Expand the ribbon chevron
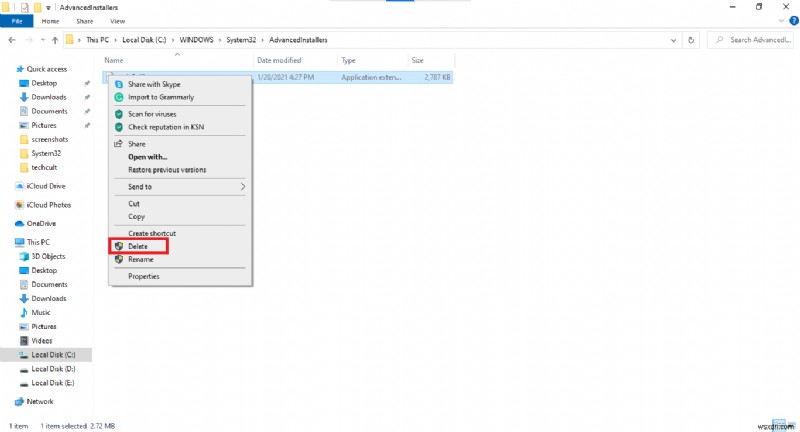The height and width of the screenshot is (432, 800). tap(782, 21)
